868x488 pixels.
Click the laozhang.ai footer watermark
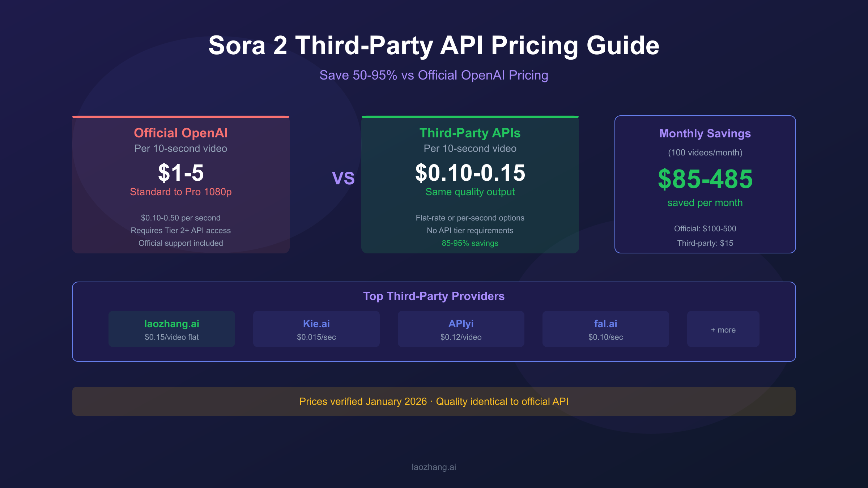point(434,467)
